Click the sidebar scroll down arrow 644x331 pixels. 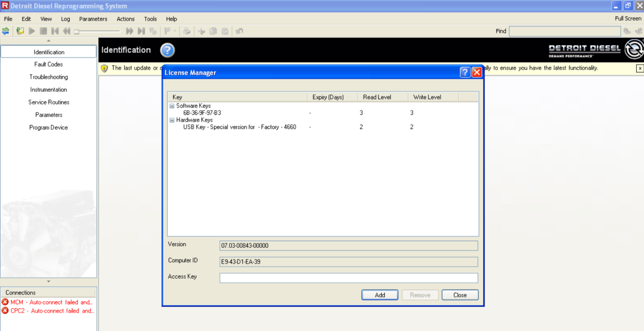pos(49,281)
